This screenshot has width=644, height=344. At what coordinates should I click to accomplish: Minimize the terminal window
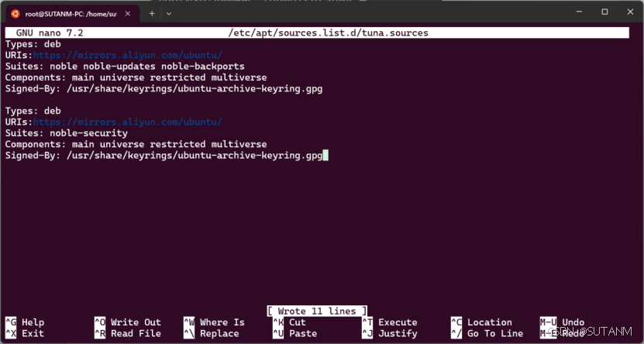(579, 12)
